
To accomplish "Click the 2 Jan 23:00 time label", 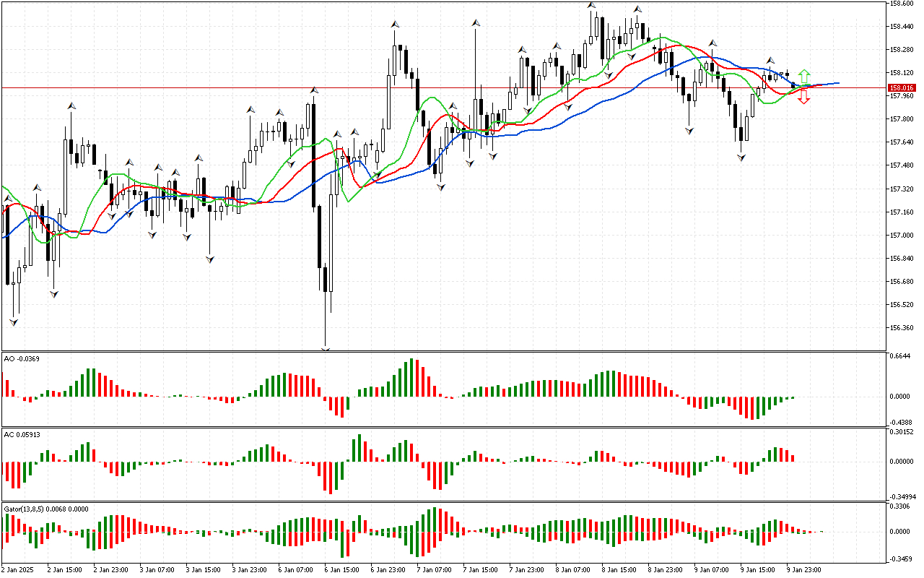I will 110,569.
